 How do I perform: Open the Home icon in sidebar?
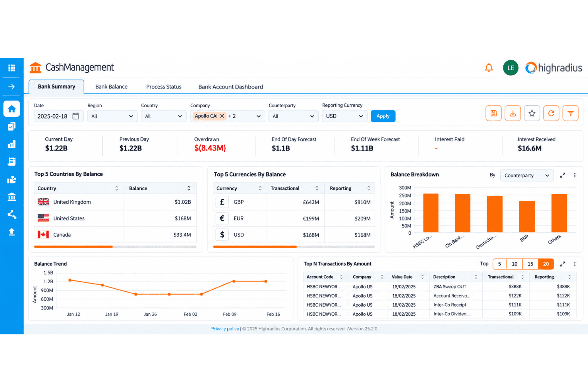click(x=12, y=109)
